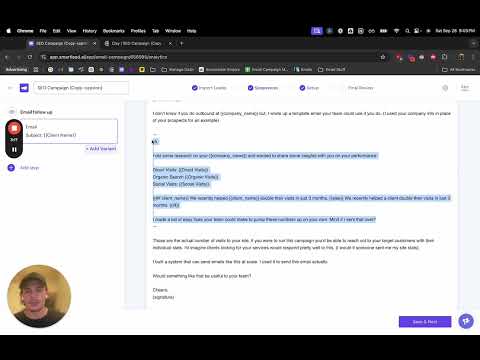Image resolution: width=480 pixels, height=360 pixels.
Task: Open the Chrome three-dot menu
Action: [x=473, y=57]
